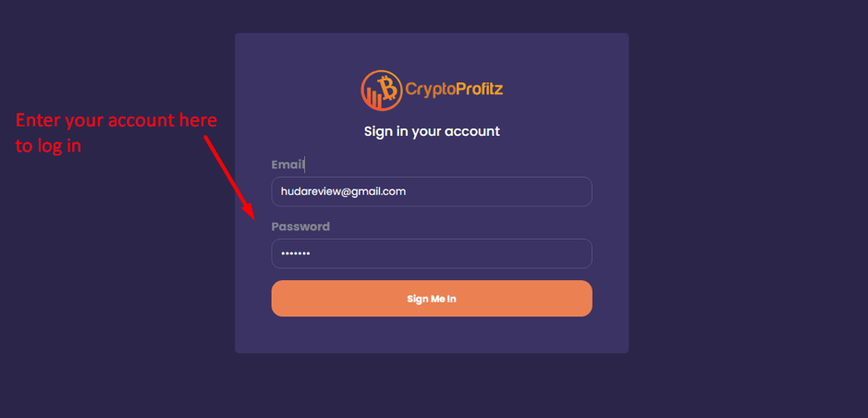Viewport: 868px width, 418px height.
Task: Click red "Enter your account here" text
Action: pos(116,121)
